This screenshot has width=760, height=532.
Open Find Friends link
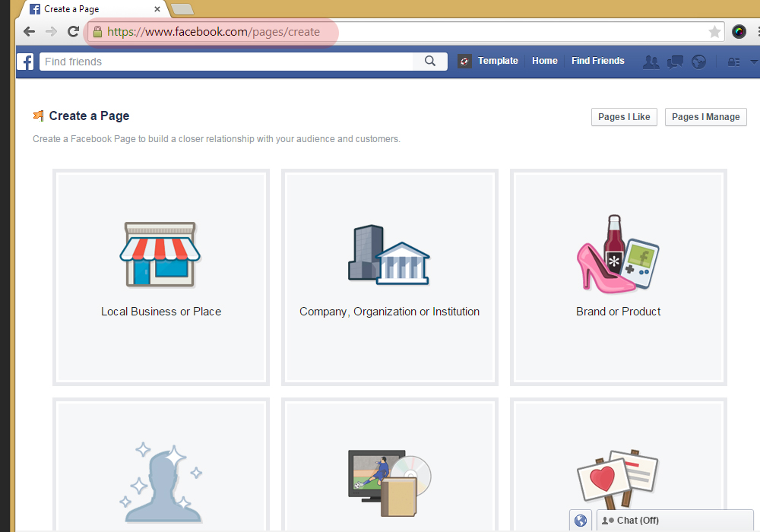coord(597,61)
